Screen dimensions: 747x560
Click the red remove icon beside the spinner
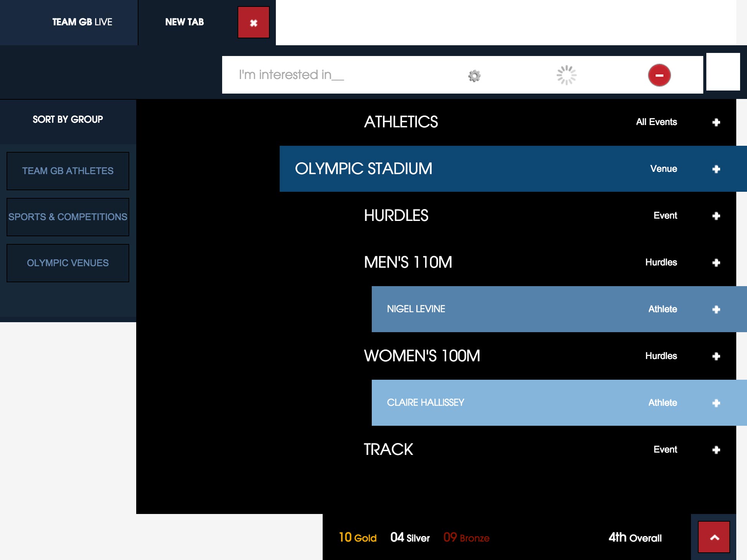click(x=659, y=75)
